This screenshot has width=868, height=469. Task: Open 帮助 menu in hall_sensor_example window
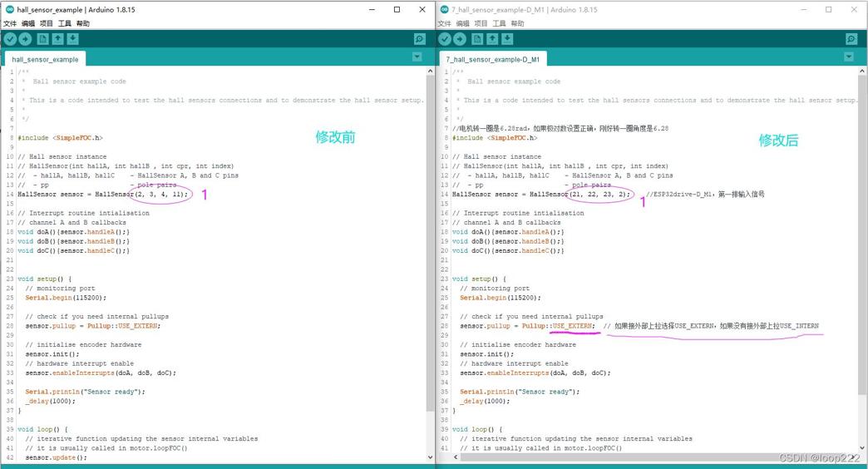pos(83,23)
